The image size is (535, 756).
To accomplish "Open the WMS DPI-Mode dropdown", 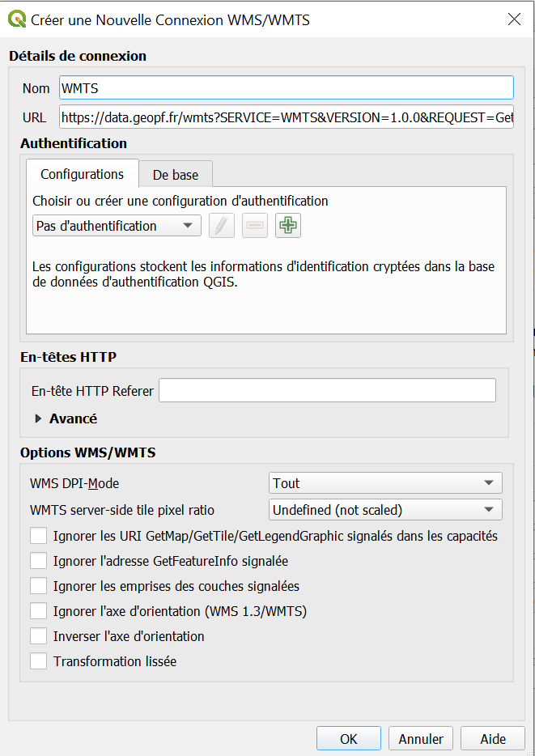I will (x=385, y=483).
